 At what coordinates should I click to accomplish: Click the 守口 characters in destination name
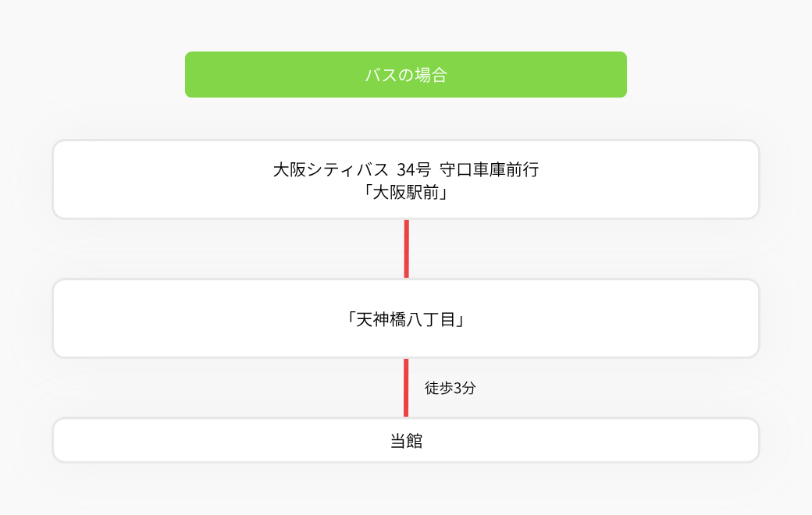pyautogui.click(x=456, y=170)
